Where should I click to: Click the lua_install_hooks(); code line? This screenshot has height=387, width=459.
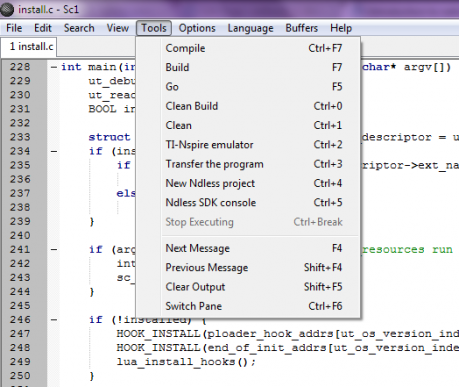[186, 362]
